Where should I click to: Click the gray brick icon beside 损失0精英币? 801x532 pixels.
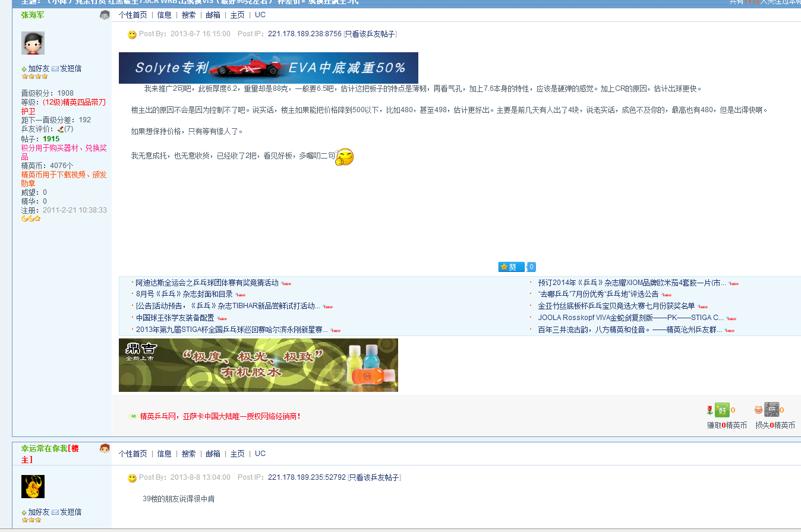tap(772, 410)
